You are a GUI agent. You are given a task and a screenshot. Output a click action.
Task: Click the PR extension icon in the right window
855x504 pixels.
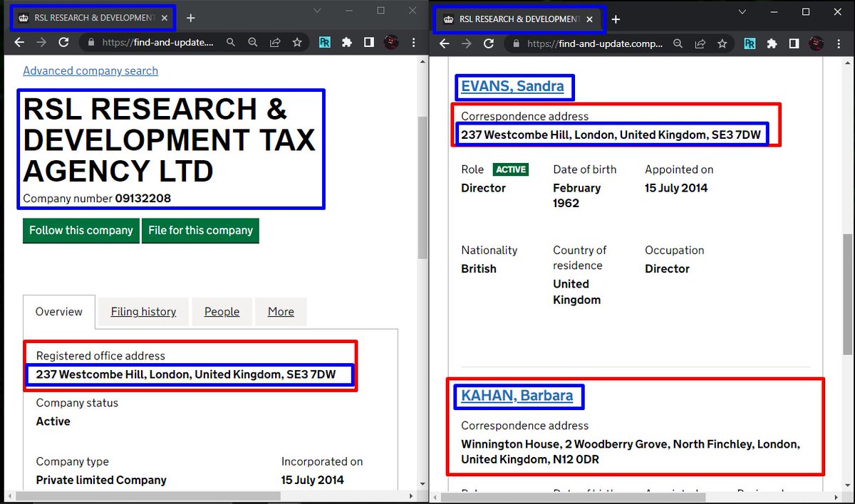[x=750, y=43]
